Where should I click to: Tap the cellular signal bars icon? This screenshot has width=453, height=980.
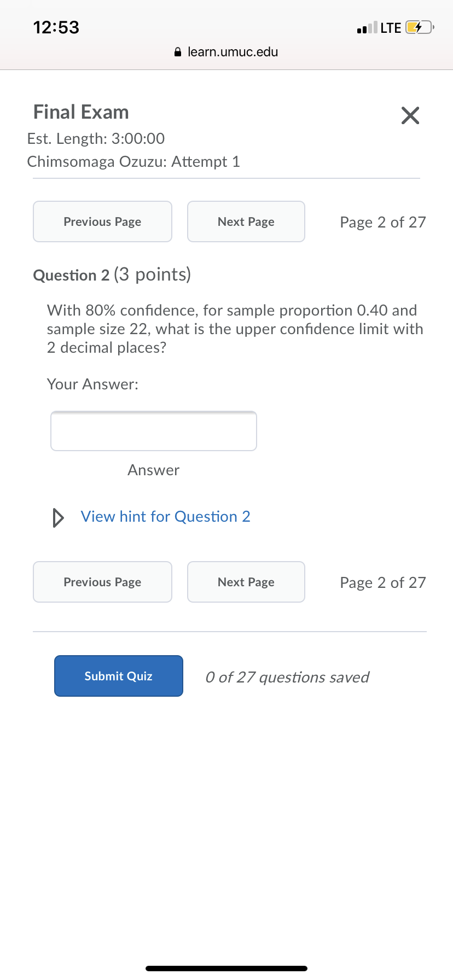[367, 27]
